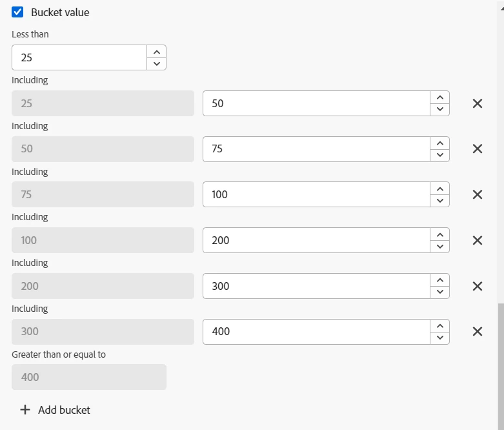The width and height of the screenshot is (504, 430).
Task: Increment the bucket value 50
Action: pos(439,97)
